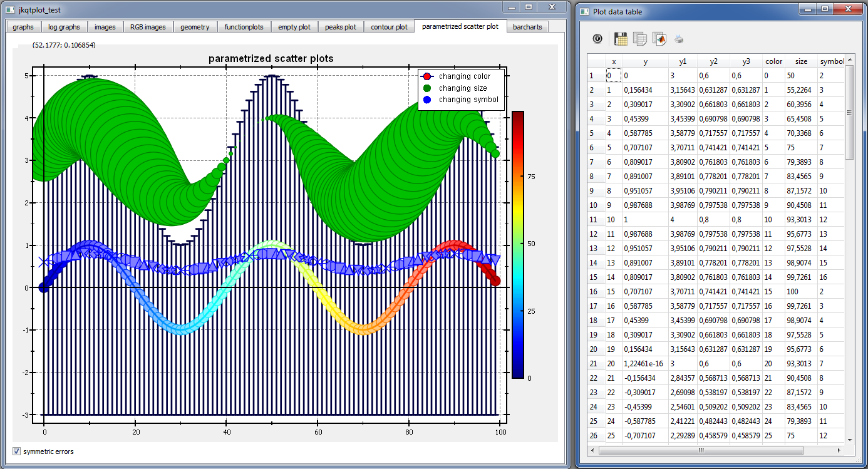Toggle the symmetric errors checkbox
Viewport: 868px width, 469px height.
coord(17,451)
